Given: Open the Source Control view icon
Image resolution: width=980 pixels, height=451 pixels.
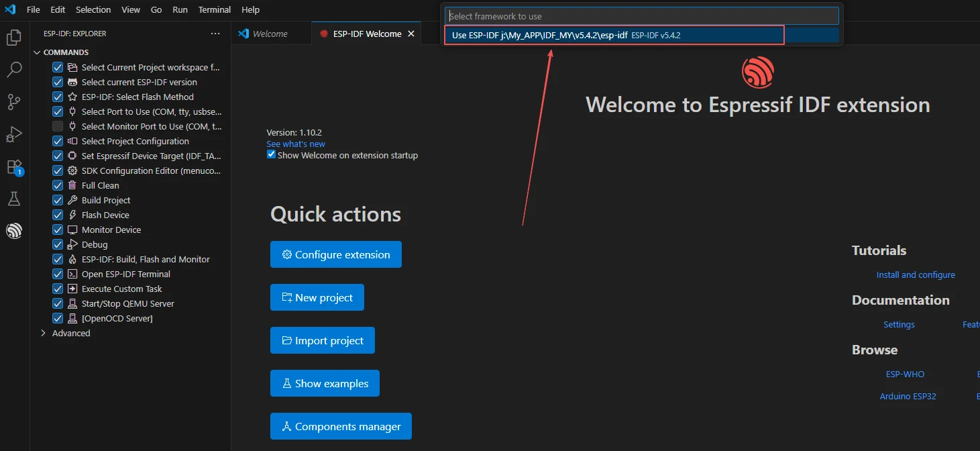Looking at the screenshot, I should click(14, 102).
